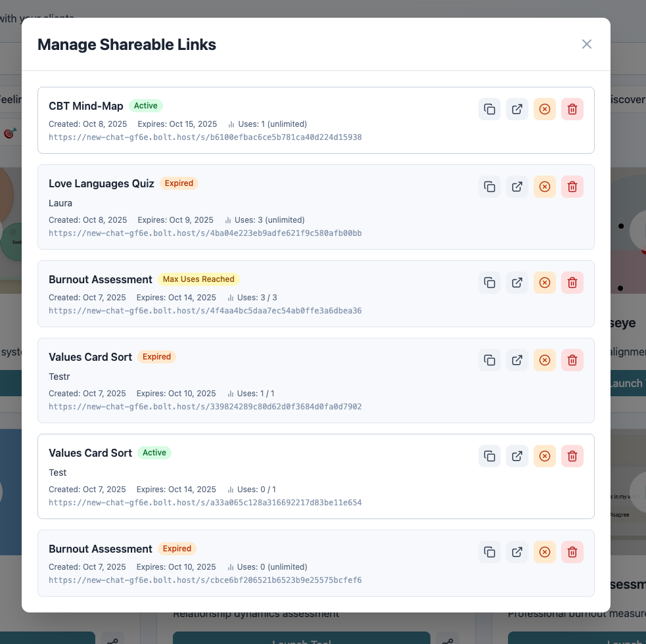Delete the expired Values Card Sort link
This screenshot has width=646, height=644.
click(572, 360)
